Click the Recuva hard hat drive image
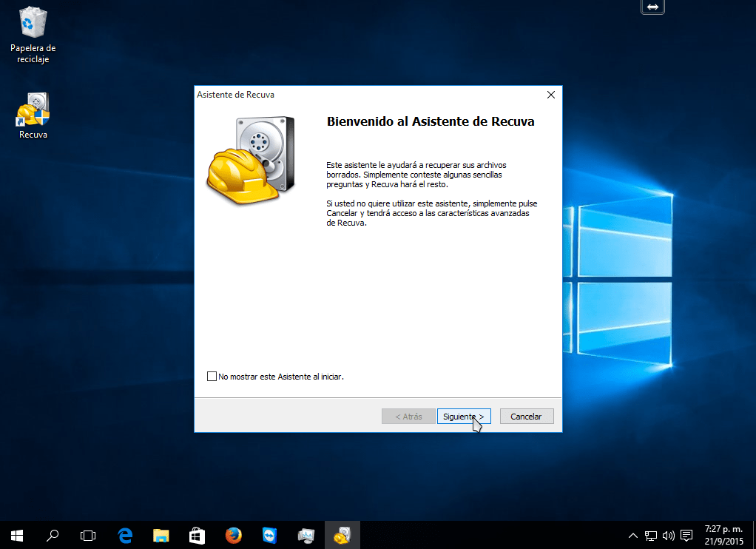Screen dimensions: 756x549 251,160
